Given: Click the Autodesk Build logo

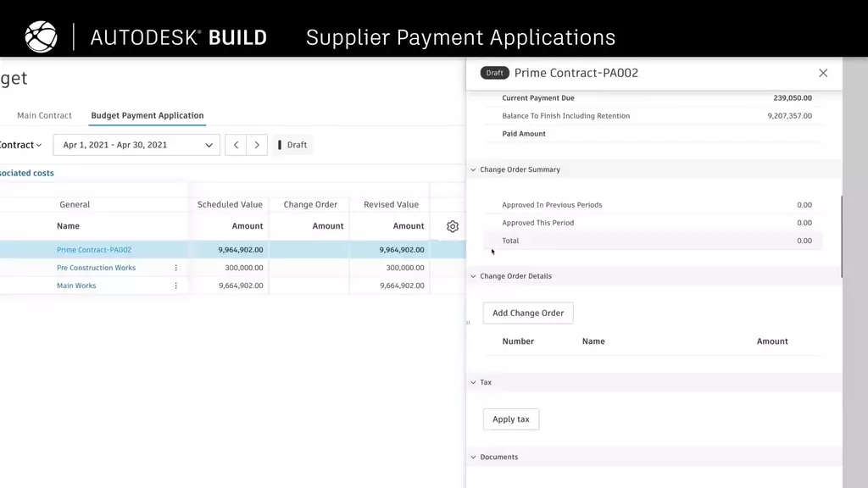Looking at the screenshot, I should pos(41,37).
